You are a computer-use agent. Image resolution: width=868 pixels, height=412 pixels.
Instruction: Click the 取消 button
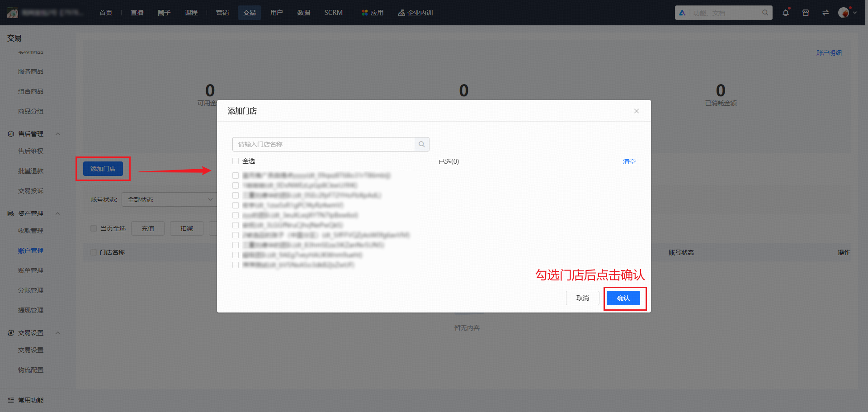[x=583, y=298]
